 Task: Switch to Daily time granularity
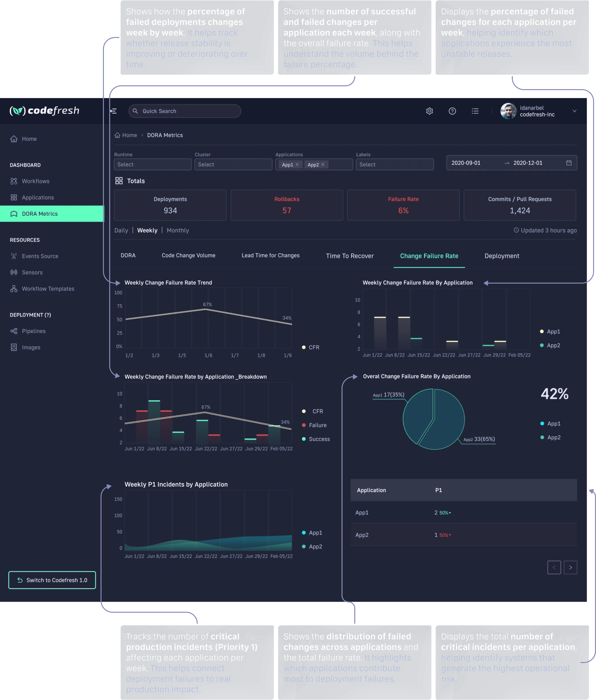click(121, 230)
